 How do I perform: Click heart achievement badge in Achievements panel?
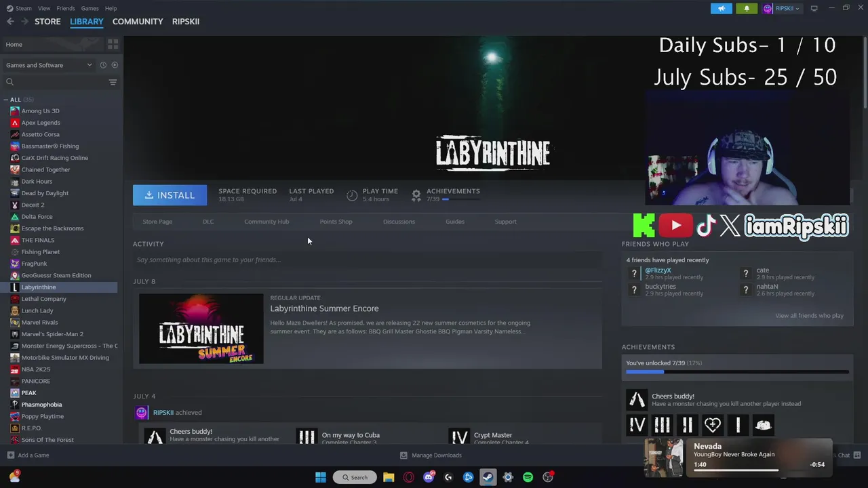click(712, 425)
